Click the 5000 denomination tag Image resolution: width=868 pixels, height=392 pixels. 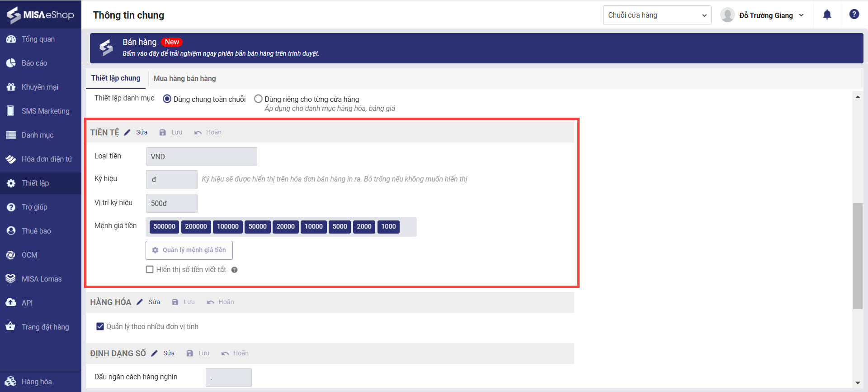[340, 227]
